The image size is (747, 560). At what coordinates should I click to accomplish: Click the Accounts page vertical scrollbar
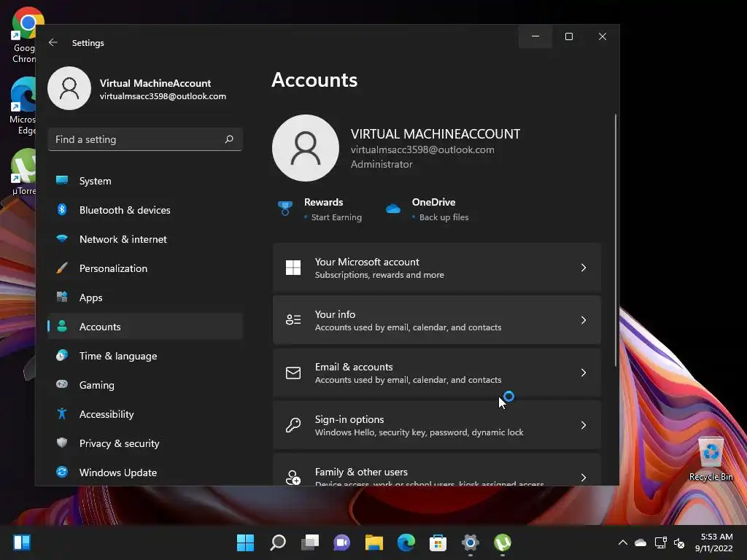tap(616, 241)
